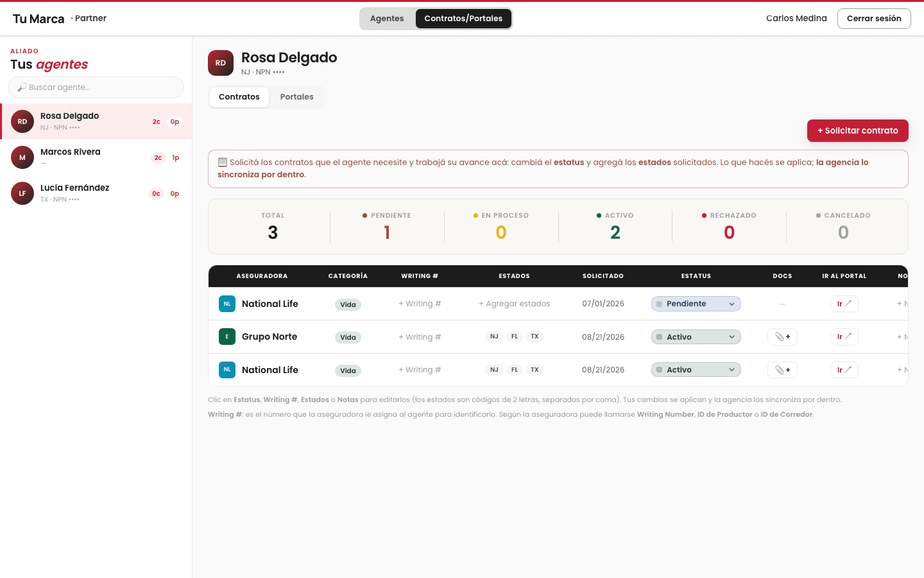Open portal link for last National Life row
Screen dimensions: 924x578
click(x=844, y=370)
